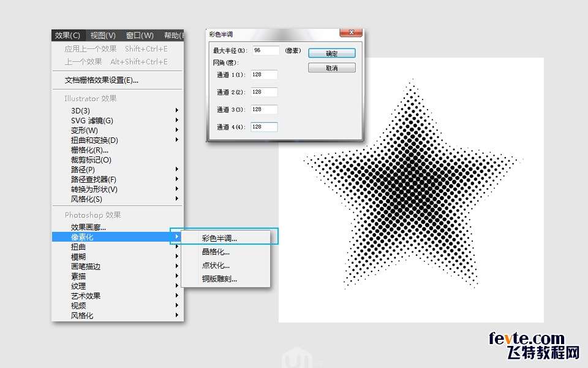Select 彩色半调... from the submenu
The height and width of the screenshot is (368, 588).
tap(219, 238)
